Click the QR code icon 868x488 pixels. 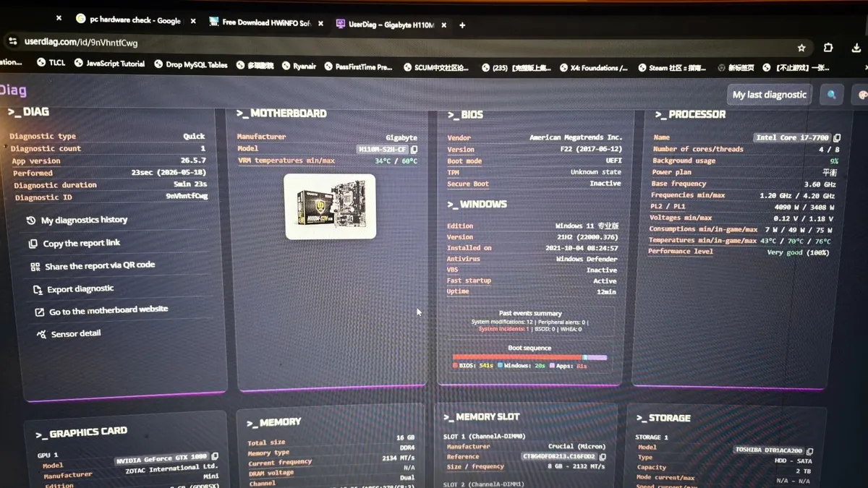35,267
